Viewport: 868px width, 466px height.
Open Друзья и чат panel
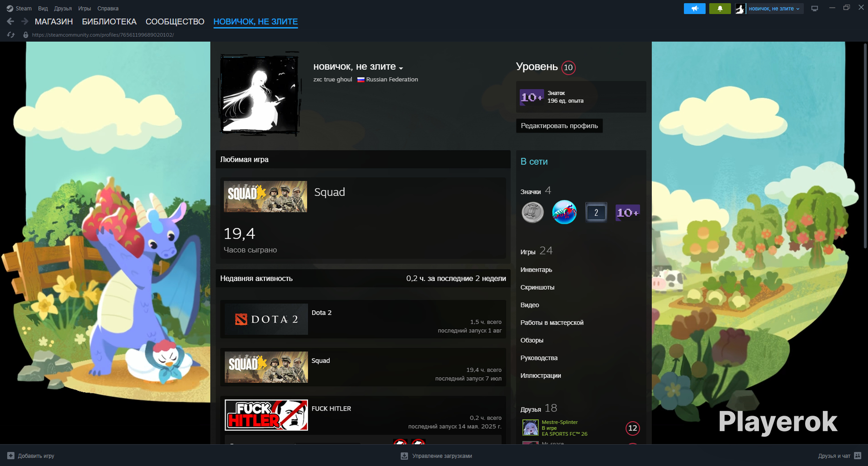834,456
